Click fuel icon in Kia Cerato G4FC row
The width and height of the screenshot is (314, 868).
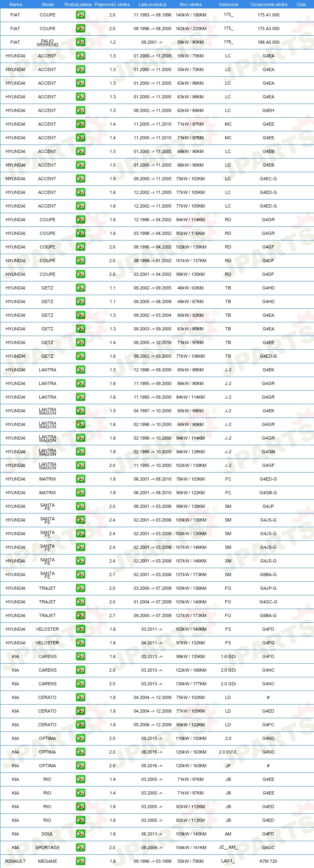pyautogui.click(x=80, y=725)
